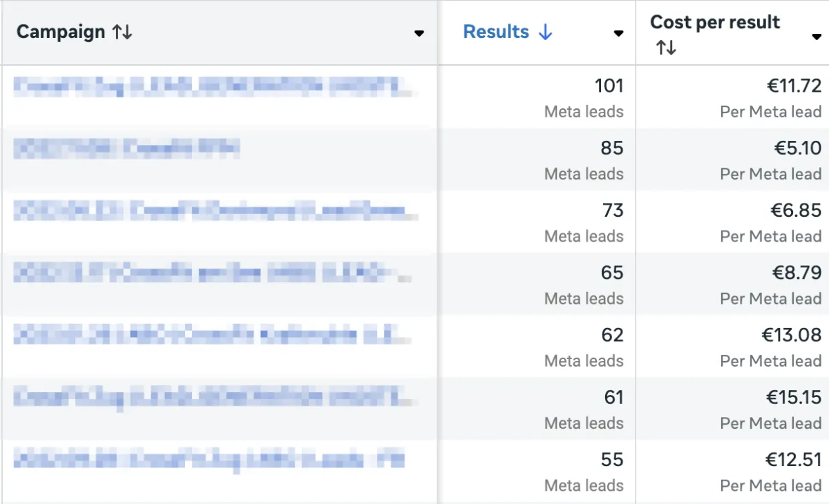Open the campaign with 55 Meta leads
This screenshot has width=829, height=504.
209,461
